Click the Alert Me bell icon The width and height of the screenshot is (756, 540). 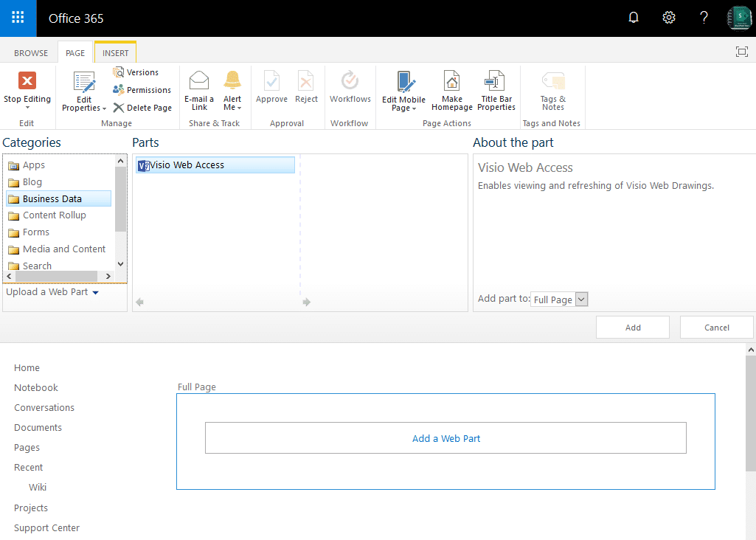point(232,80)
